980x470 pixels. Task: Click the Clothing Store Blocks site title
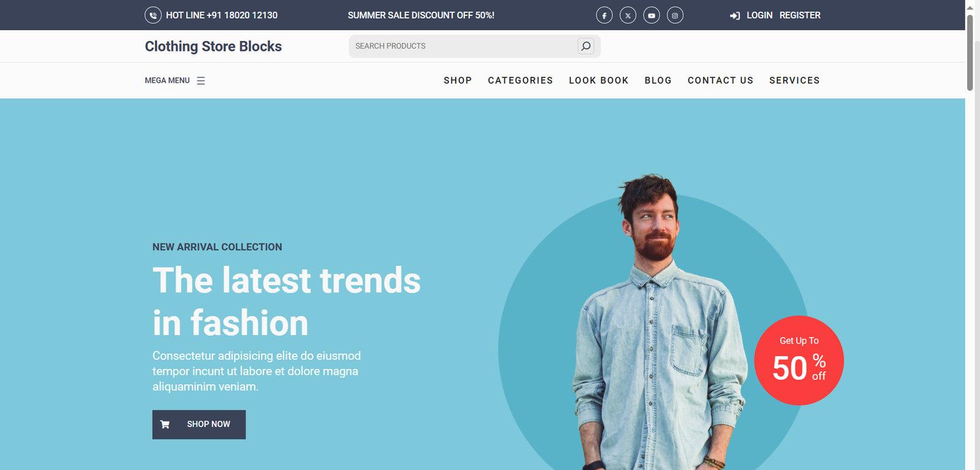click(x=213, y=47)
